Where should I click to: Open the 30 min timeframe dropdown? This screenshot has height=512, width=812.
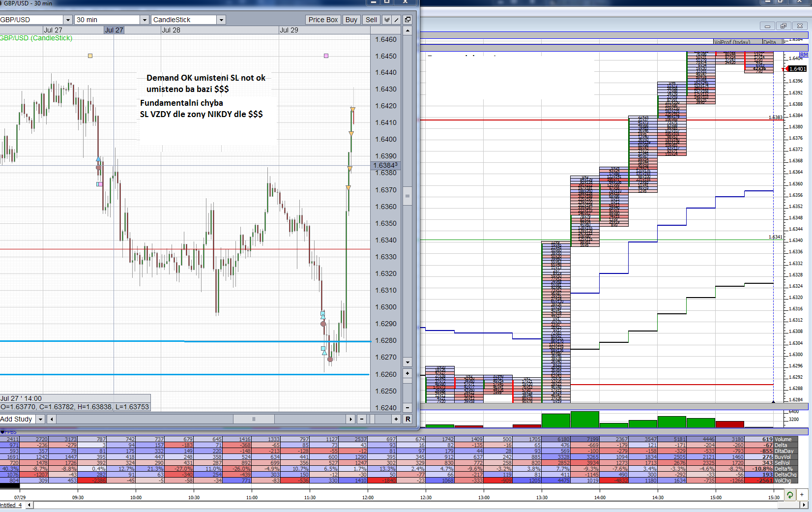145,20
